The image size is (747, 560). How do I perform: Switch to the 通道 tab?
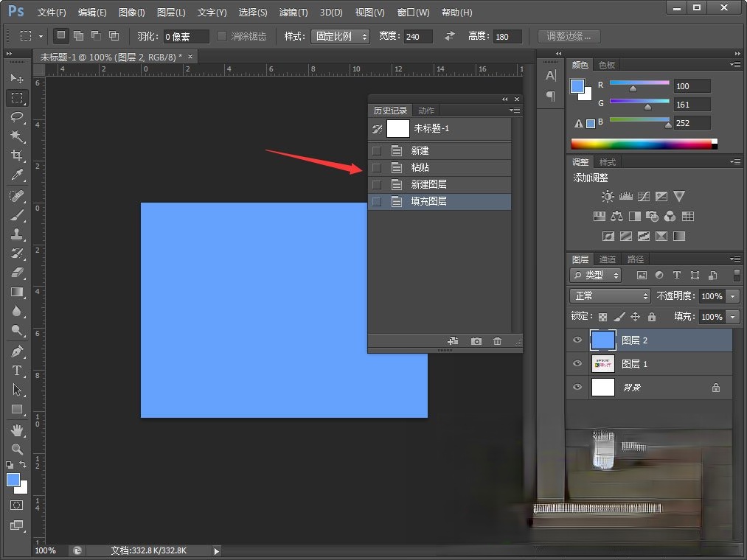click(x=608, y=259)
